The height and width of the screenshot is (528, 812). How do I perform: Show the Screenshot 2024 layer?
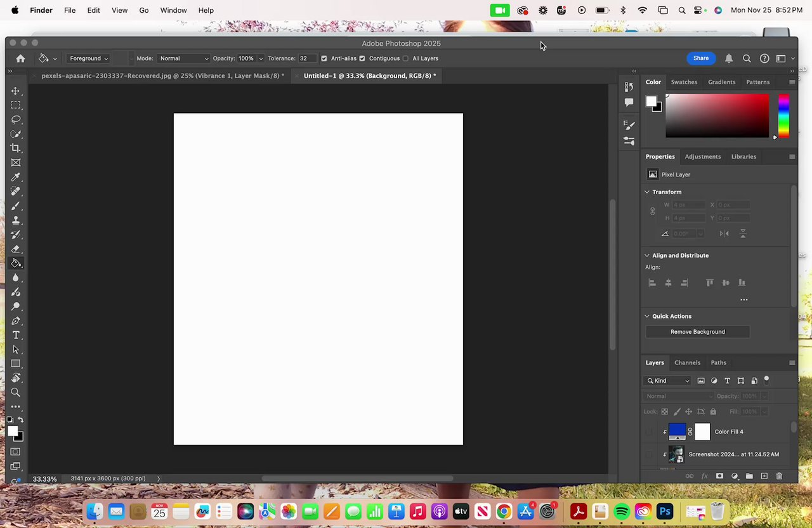pyautogui.click(x=649, y=454)
